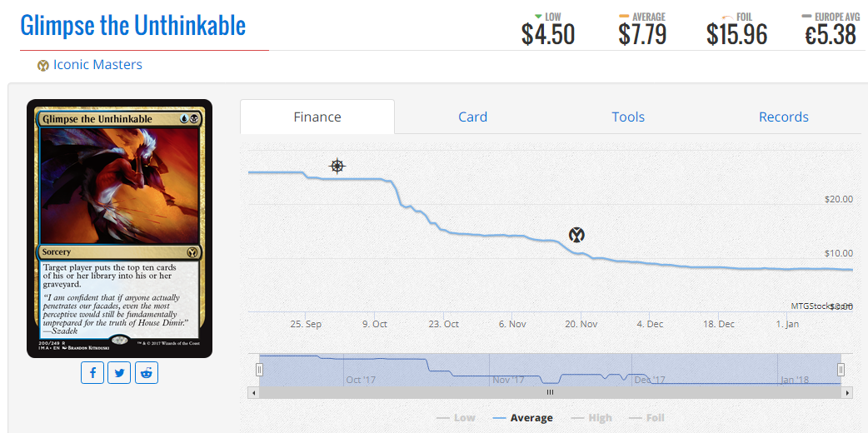Toggle the High price series legend
The image size is (868, 433).
coord(591,418)
